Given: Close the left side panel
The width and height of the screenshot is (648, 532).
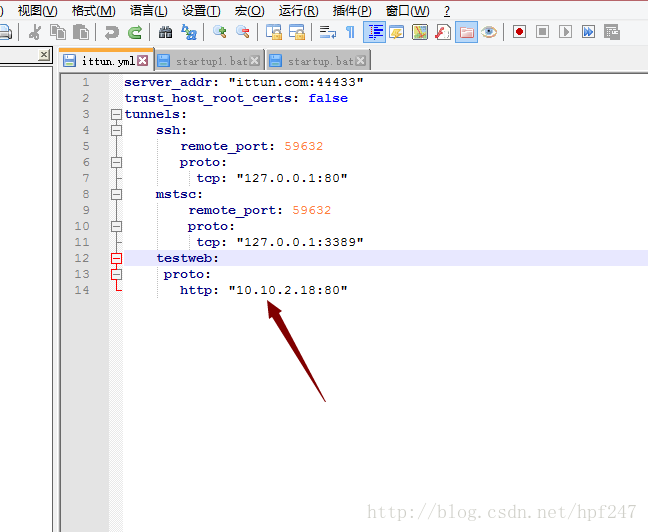Looking at the screenshot, I should (x=44, y=55).
